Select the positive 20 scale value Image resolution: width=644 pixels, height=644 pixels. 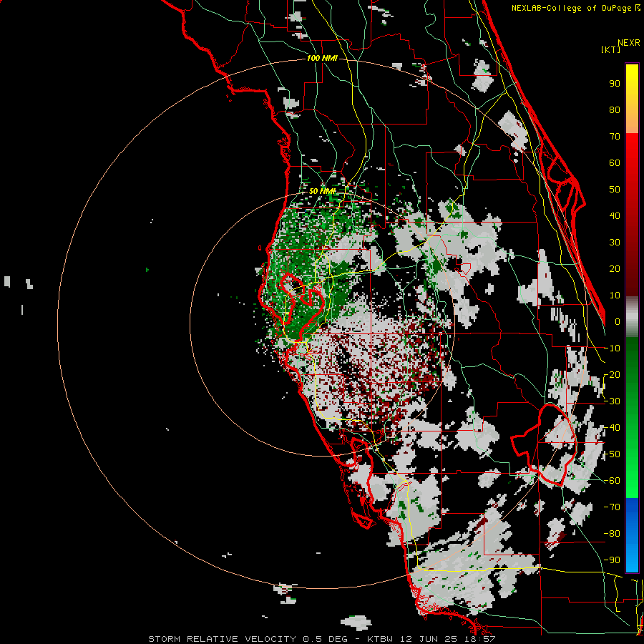pos(615,268)
